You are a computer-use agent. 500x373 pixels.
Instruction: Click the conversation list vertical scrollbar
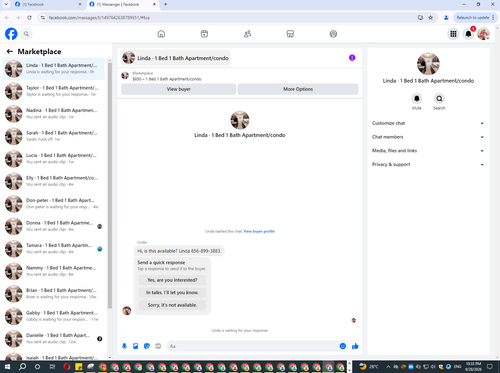pos(110,185)
